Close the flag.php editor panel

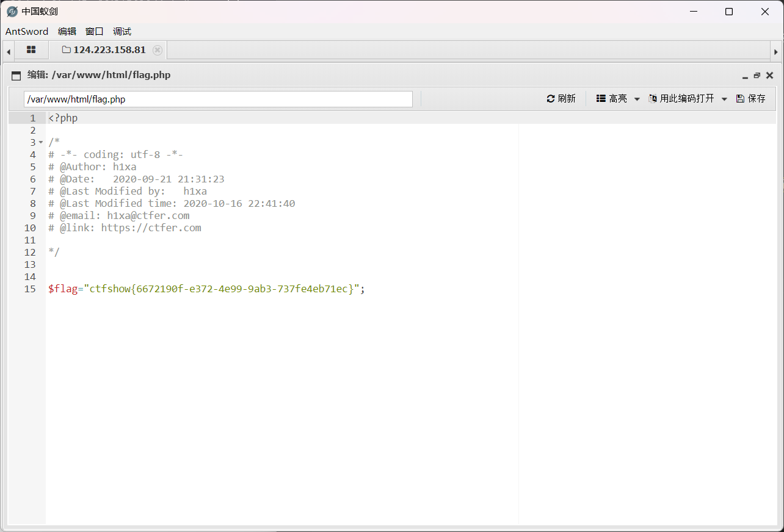point(769,76)
